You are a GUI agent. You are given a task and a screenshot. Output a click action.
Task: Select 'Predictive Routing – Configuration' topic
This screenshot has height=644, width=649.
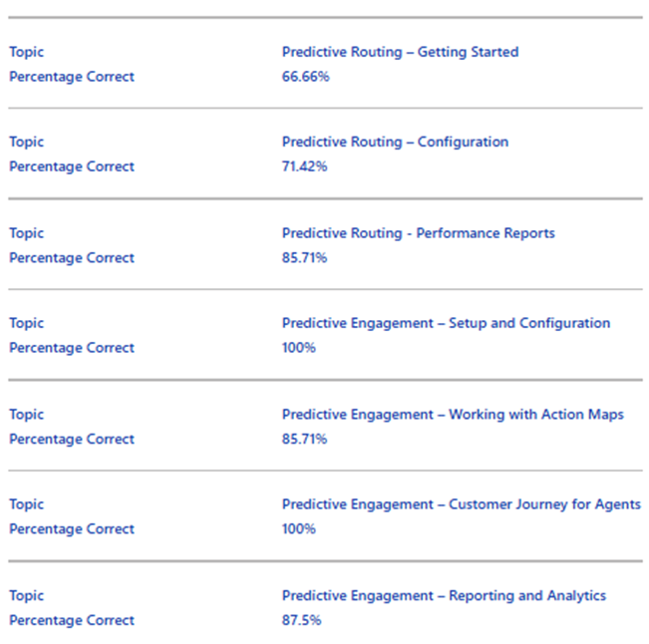click(395, 142)
